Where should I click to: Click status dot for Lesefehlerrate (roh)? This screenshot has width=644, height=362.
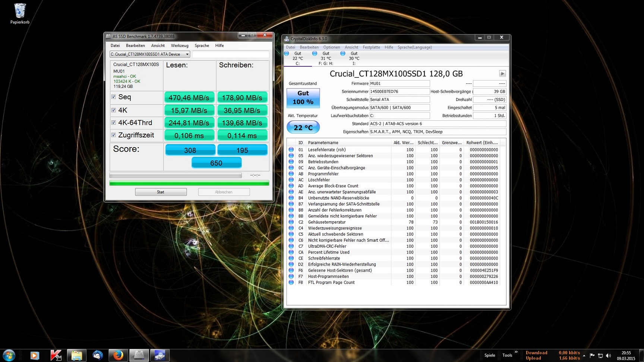coord(291,150)
